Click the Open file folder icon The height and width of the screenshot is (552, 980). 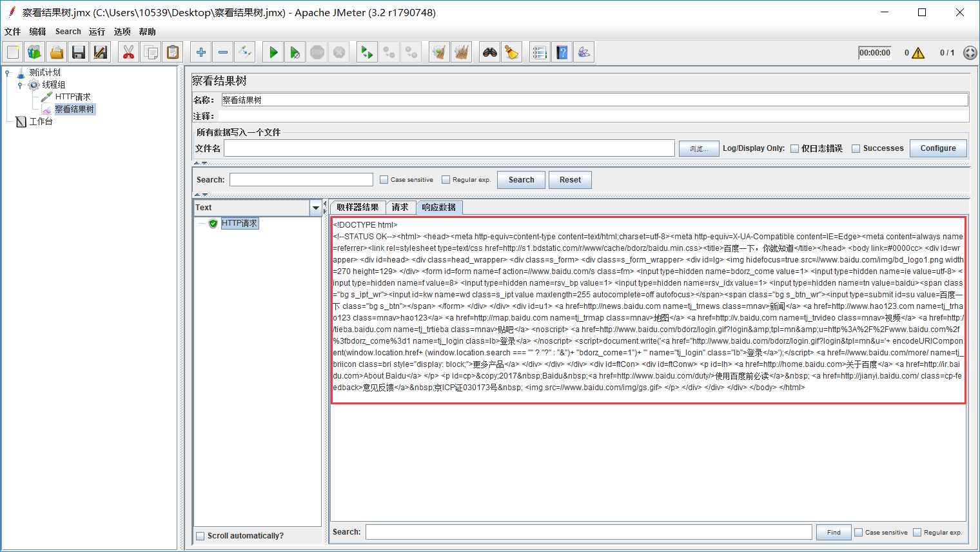click(x=57, y=52)
